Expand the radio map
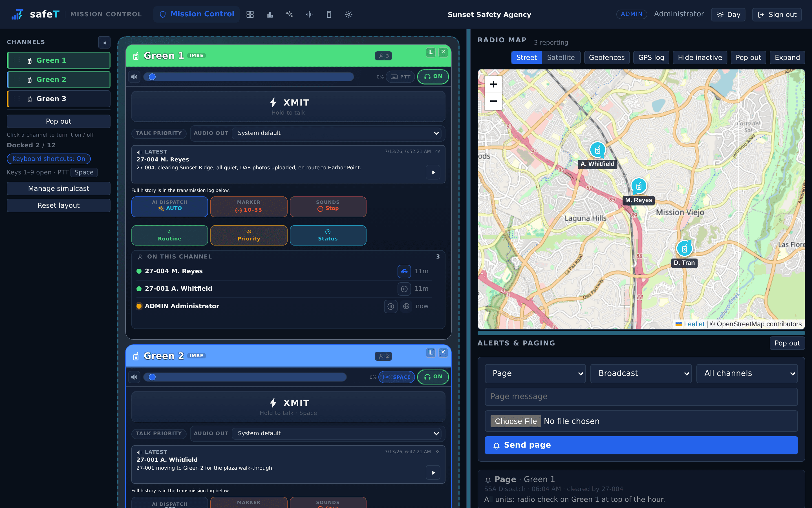This screenshot has width=812, height=508. (787, 58)
